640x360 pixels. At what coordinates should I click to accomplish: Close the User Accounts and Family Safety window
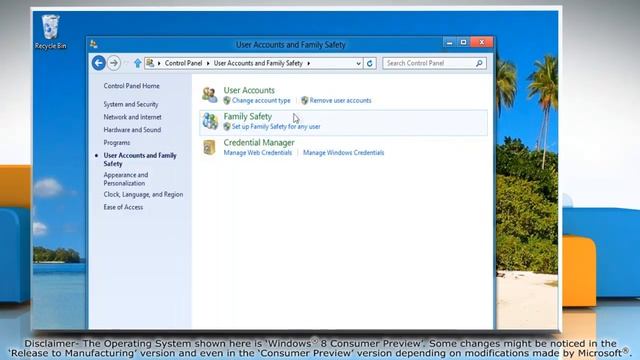coord(482,42)
